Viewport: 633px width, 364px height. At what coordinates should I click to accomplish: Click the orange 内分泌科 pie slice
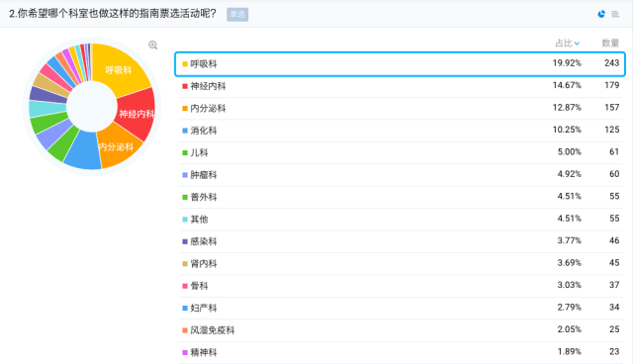point(119,149)
